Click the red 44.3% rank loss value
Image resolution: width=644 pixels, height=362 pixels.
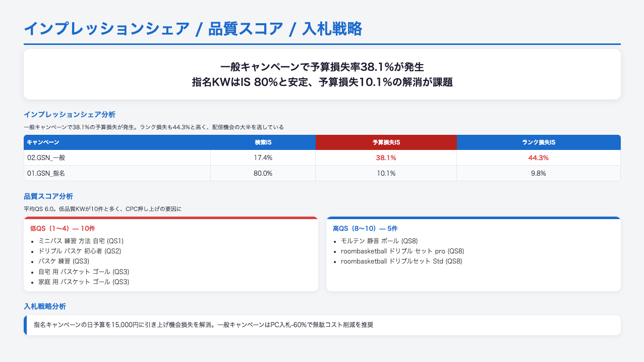point(538,158)
